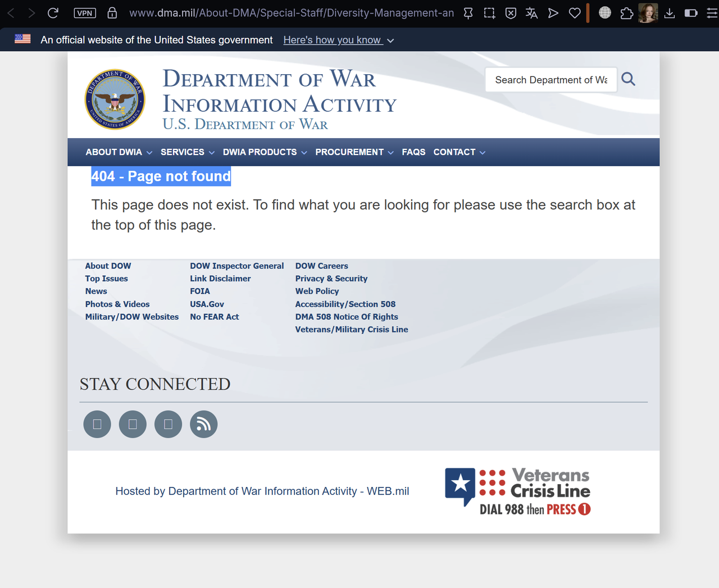Viewport: 719px width, 588px height.
Task: Open the CONTACT dropdown menu
Action: (459, 152)
